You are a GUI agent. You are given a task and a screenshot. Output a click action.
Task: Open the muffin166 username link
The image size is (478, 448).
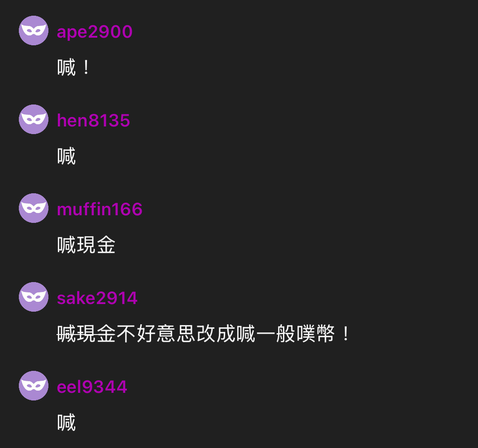pyautogui.click(x=100, y=209)
